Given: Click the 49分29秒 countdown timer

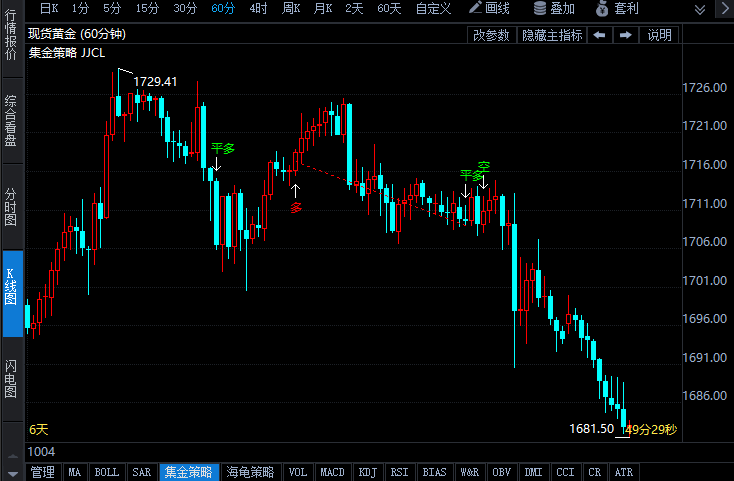Looking at the screenshot, I should [652, 430].
